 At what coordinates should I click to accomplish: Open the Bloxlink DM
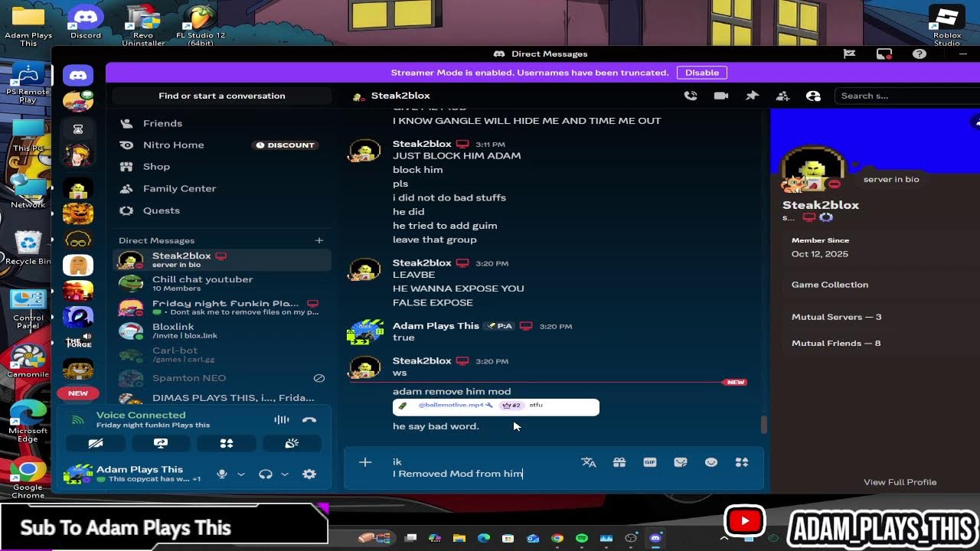point(222,331)
